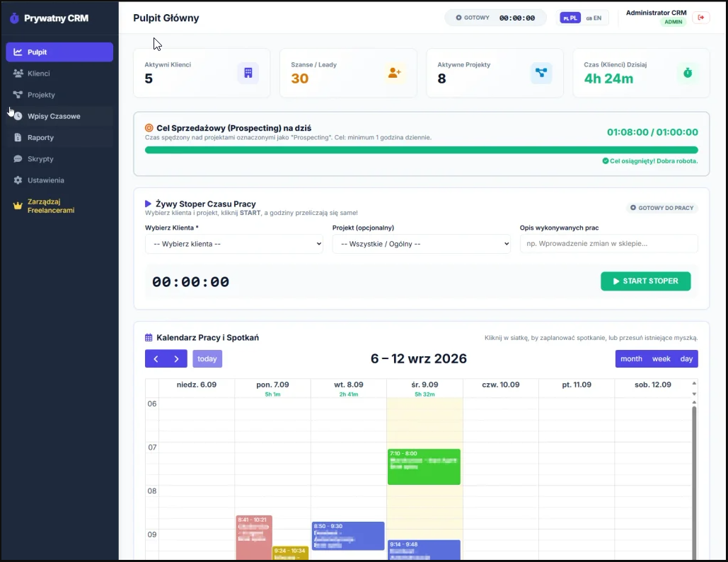
Task: Click the today button in calendar
Action: tap(207, 358)
